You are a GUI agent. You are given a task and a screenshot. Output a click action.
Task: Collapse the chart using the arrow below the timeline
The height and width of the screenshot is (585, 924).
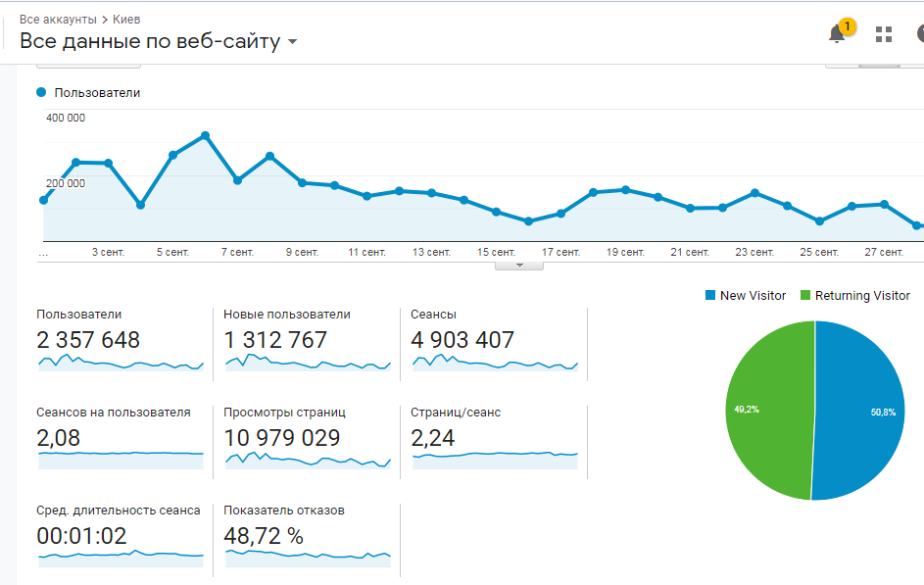(x=519, y=266)
